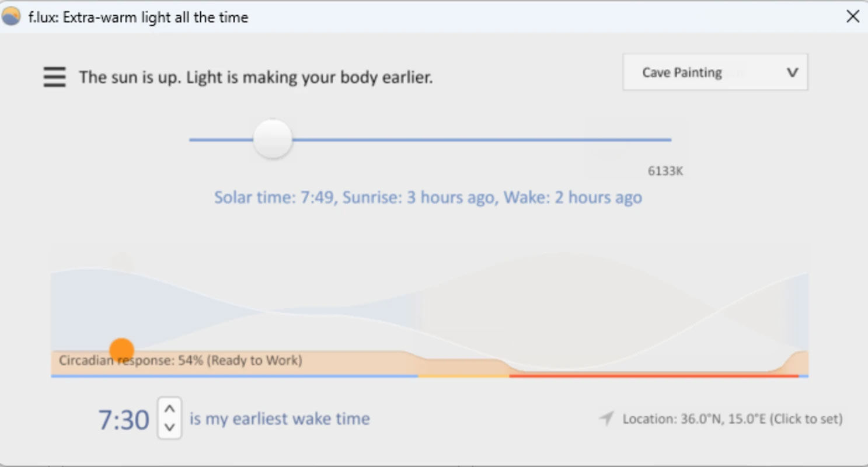Click the Solar time status line
Image resolution: width=868 pixels, height=467 pixels.
(428, 197)
